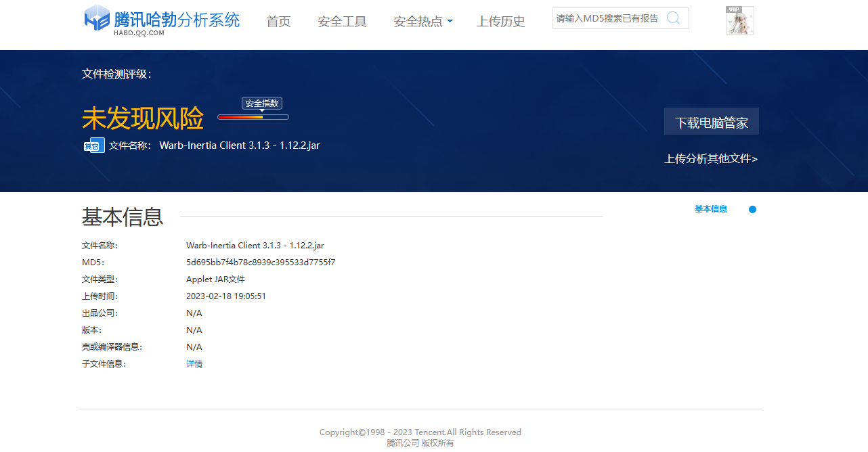This screenshot has height=452, width=868.
Task: Open the 安全工具 menu
Action: tap(342, 21)
